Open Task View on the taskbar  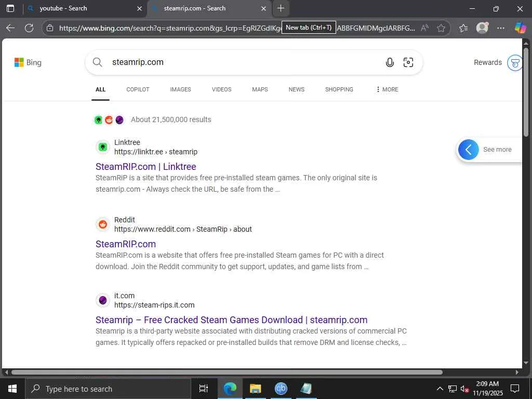[x=204, y=389]
